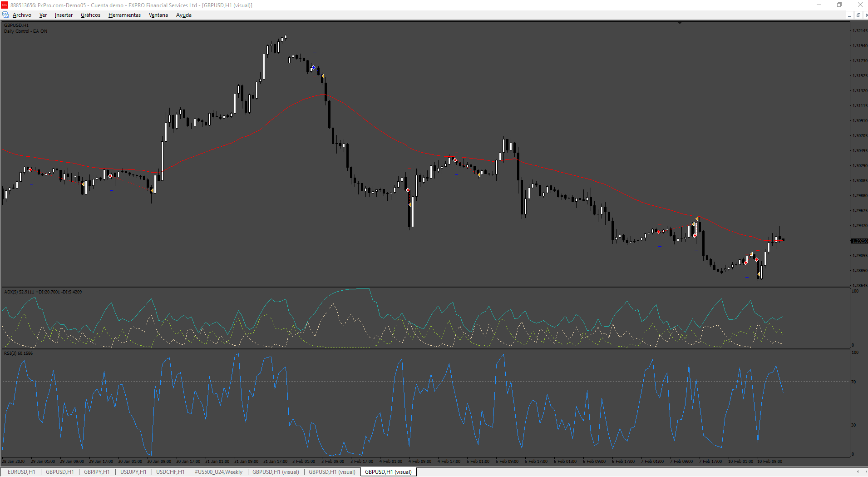Click the '4 Feb 09:00' time label
This screenshot has width=868, height=477.
click(x=420, y=462)
